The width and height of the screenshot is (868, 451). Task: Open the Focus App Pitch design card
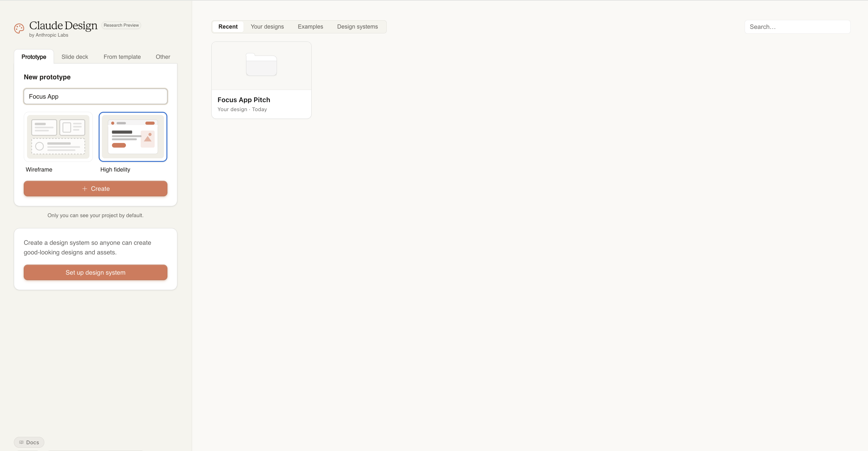(x=261, y=80)
